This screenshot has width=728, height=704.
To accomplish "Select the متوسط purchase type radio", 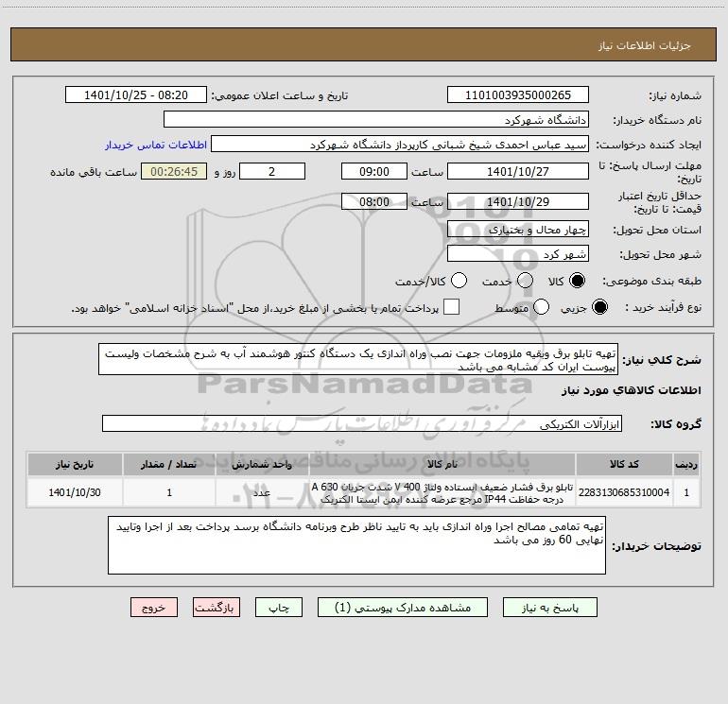I will [541, 307].
